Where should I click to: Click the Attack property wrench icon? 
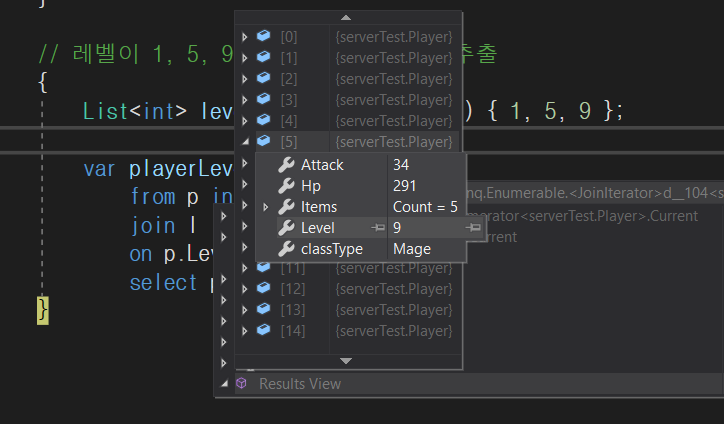[x=285, y=165]
